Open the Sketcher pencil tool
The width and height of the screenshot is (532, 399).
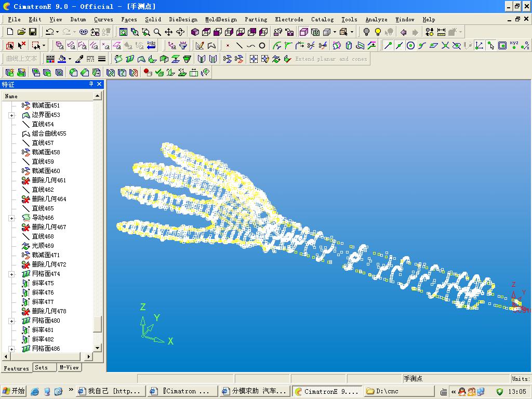[x=200, y=46]
